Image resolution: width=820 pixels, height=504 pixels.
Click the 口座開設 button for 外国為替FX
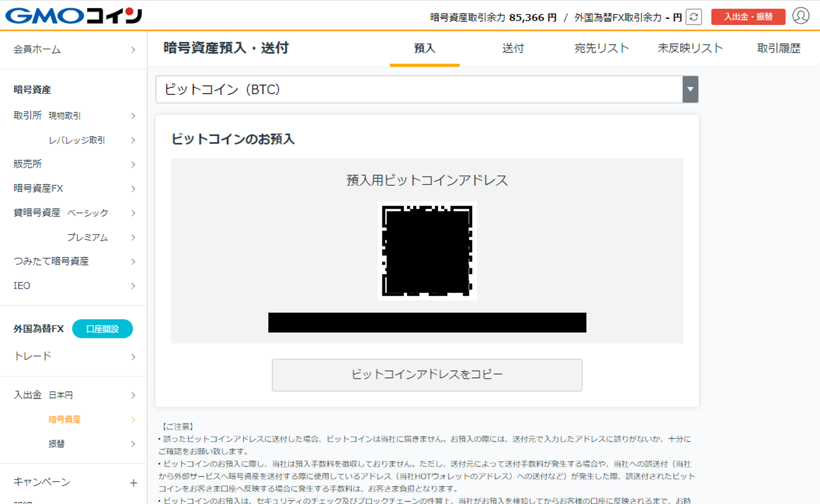coord(102,329)
